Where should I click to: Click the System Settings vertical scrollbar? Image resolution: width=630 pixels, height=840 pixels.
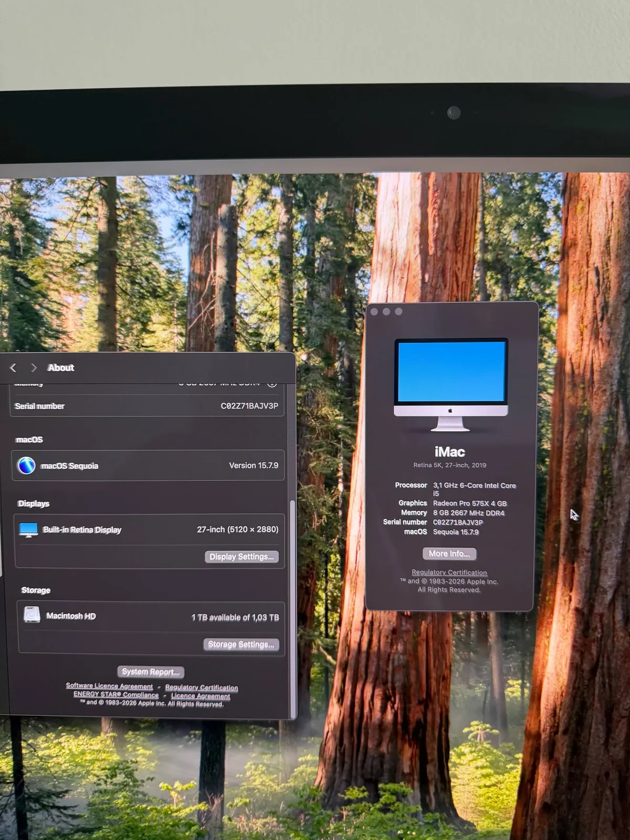coord(292,609)
